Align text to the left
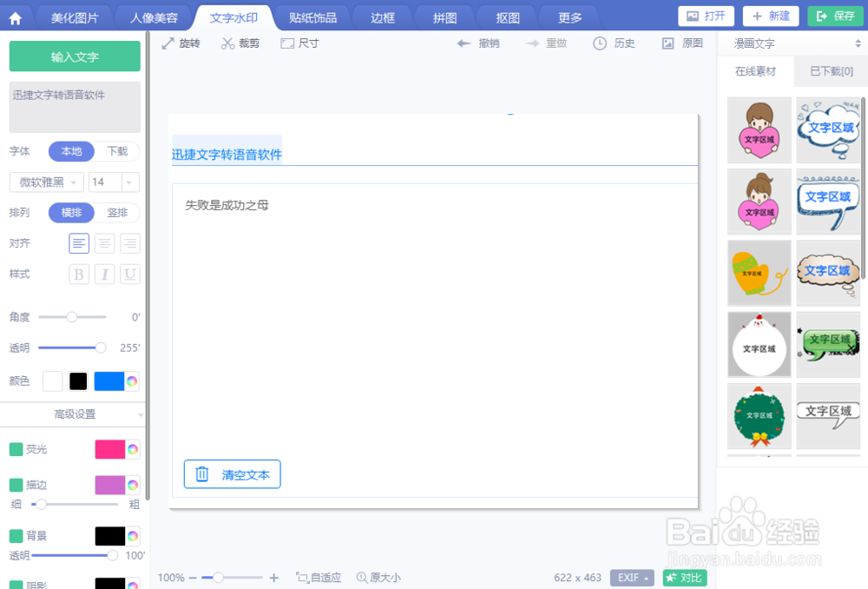The width and height of the screenshot is (868, 589). (x=79, y=243)
